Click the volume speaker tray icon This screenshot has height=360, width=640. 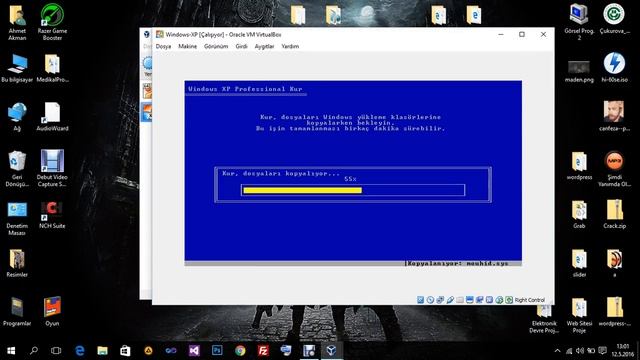580,351
